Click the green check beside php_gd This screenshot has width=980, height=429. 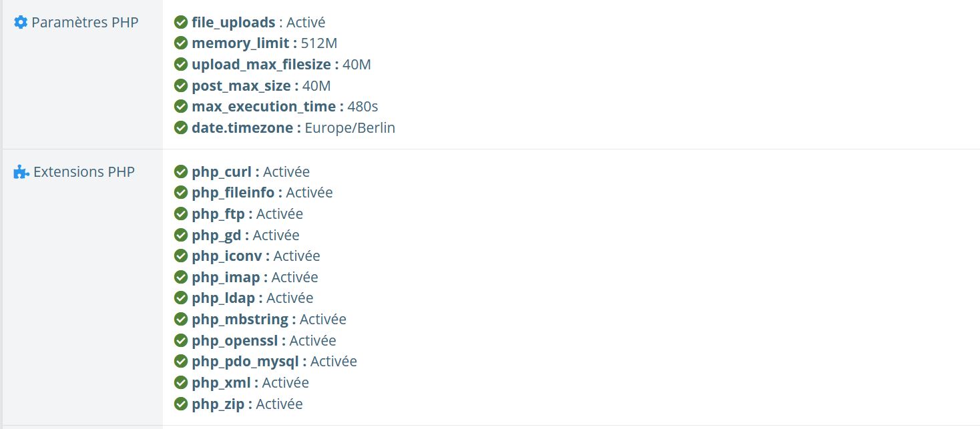(180, 236)
